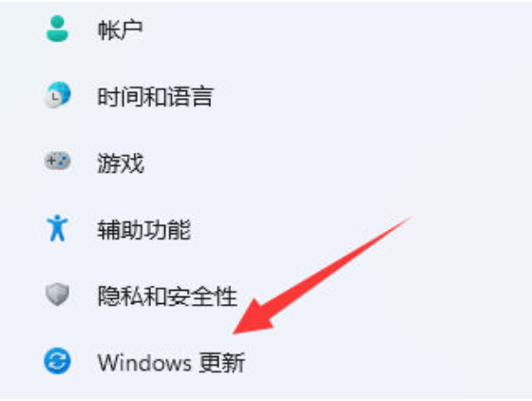The height and width of the screenshot is (401, 532).
Task: Click the 辅助功能 text label
Action: pos(144,229)
